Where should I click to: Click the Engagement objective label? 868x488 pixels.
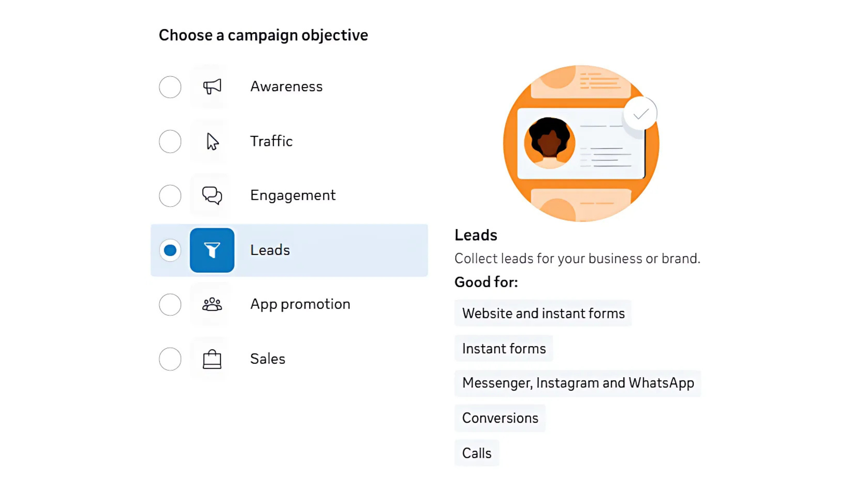[x=293, y=195]
